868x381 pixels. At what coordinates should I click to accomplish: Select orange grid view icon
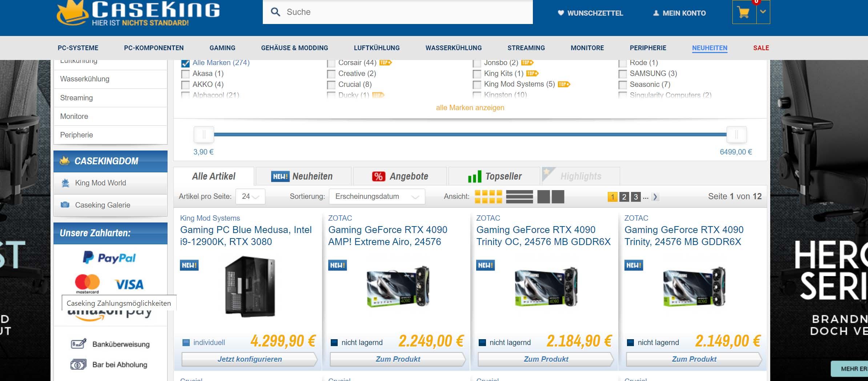point(489,197)
